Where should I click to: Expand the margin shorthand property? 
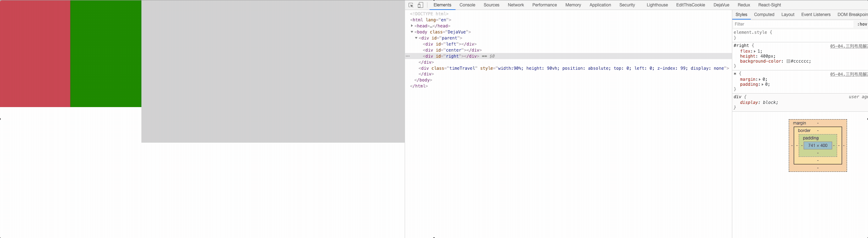point(760,79)
